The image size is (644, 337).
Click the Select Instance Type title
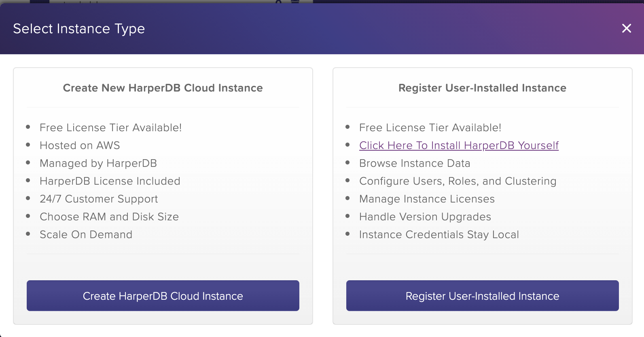click(x=79, y=29)
